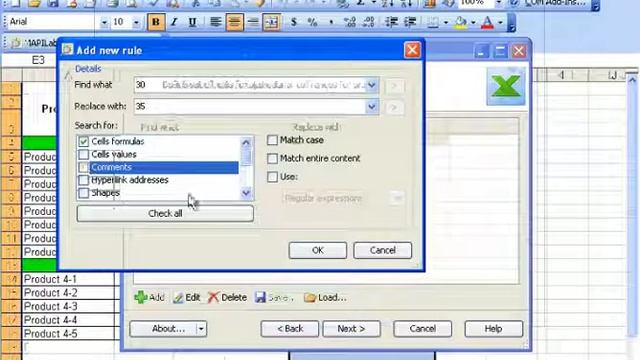Viewport: 640px width, 360px height.
Task: Decrease indent
Action: click(391, 22)
